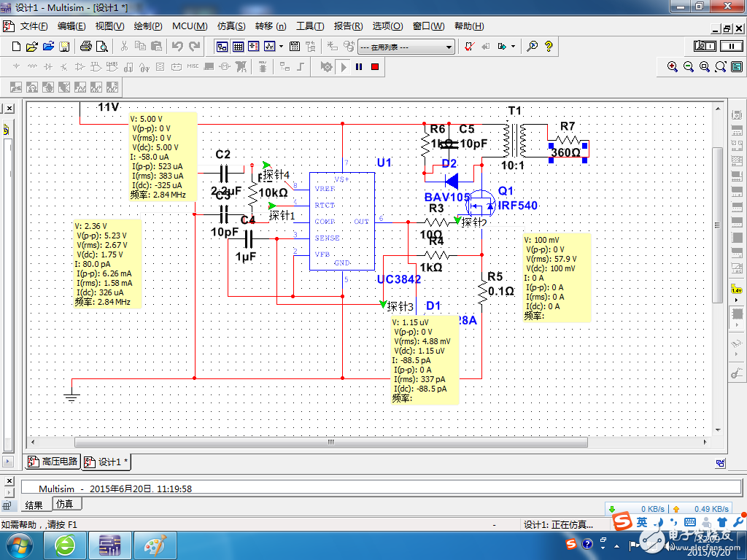Open Multisim from the taskbar
747x560 pixels.
(110, 545)
